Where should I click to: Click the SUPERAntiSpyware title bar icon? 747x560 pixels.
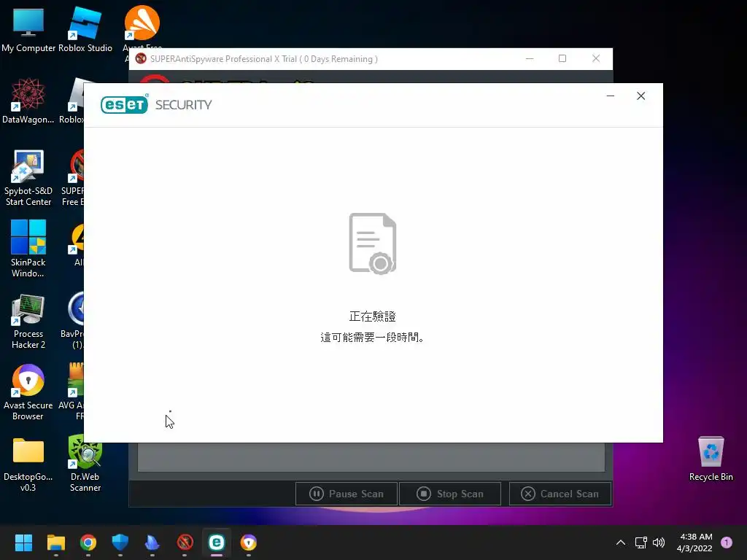pos(141,58)
